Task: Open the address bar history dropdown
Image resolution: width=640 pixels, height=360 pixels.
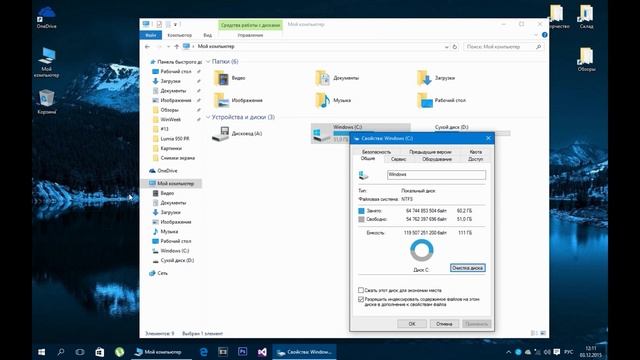Action: [446, 47]
